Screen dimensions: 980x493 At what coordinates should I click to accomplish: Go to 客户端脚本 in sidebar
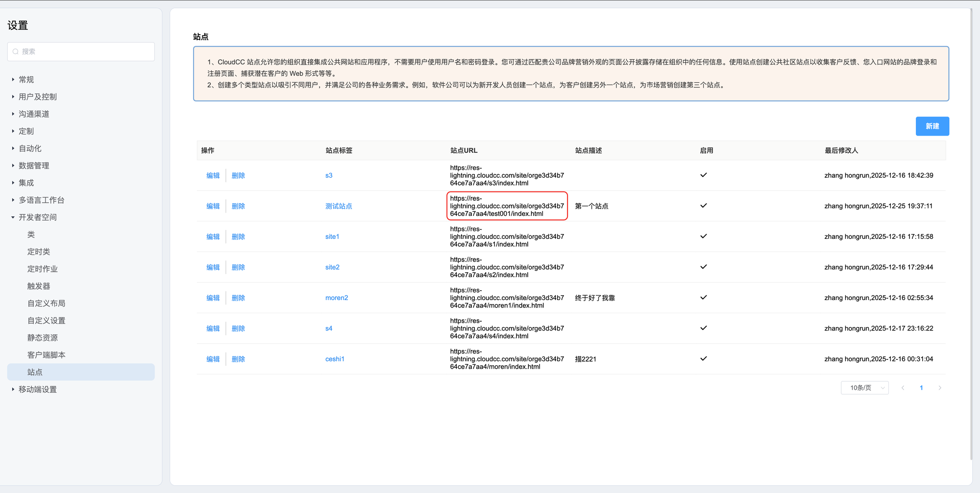tap(47, 355)
